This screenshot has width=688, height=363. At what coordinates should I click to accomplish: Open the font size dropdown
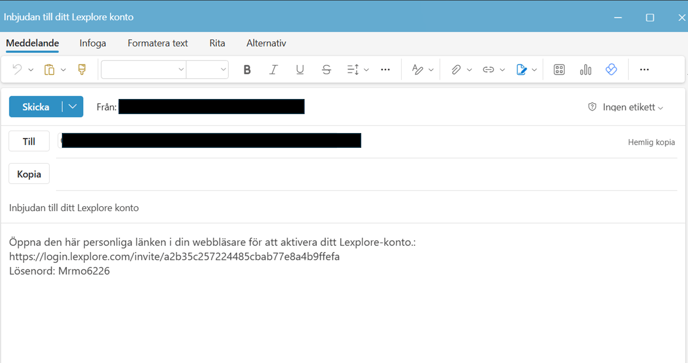point(207,69)
